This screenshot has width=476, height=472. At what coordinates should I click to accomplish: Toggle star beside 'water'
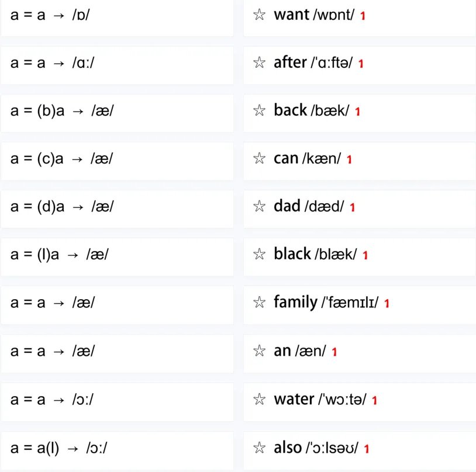pyautogui.click(x=259, y=400)
